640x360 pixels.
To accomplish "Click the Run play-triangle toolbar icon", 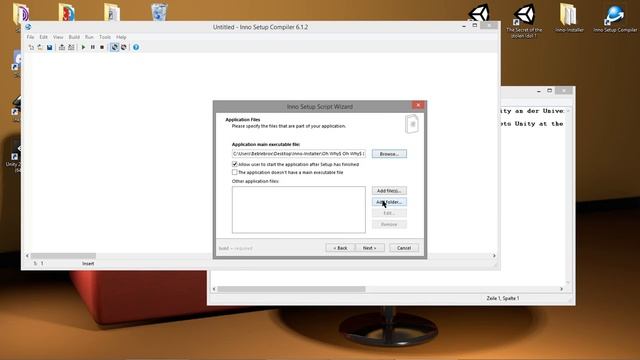I will pyautogui.click(x=83, y=47).
